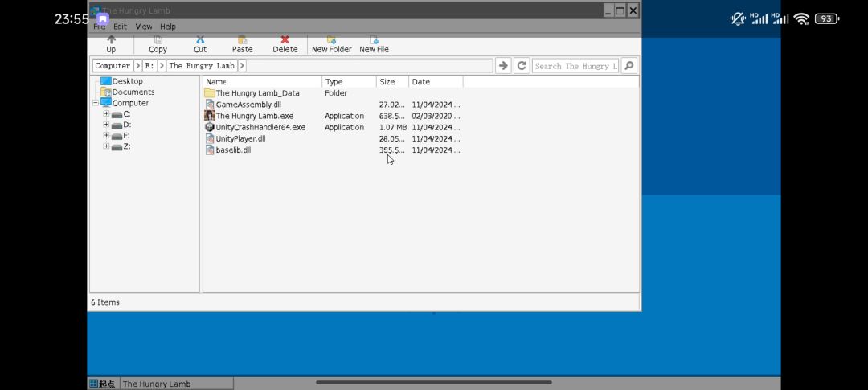The image size is (868, 390).
Task: Open the chevron after E: breadcrumb
Action: coord(162,65)
